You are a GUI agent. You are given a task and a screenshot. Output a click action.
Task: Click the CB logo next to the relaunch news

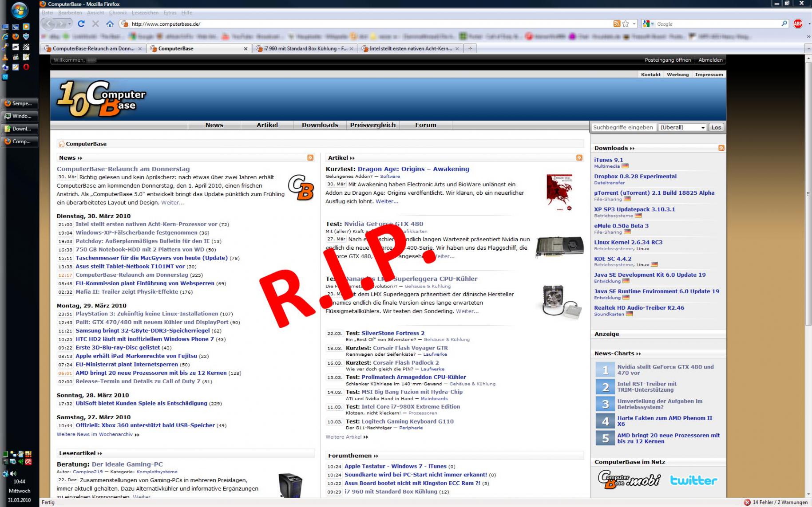pyautogui.click(x=301, y=187)
